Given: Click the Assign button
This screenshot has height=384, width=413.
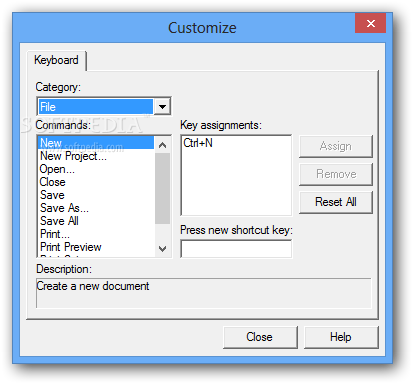Looking at the screenshot, I should pyautogui.click(x=336, y=146).
